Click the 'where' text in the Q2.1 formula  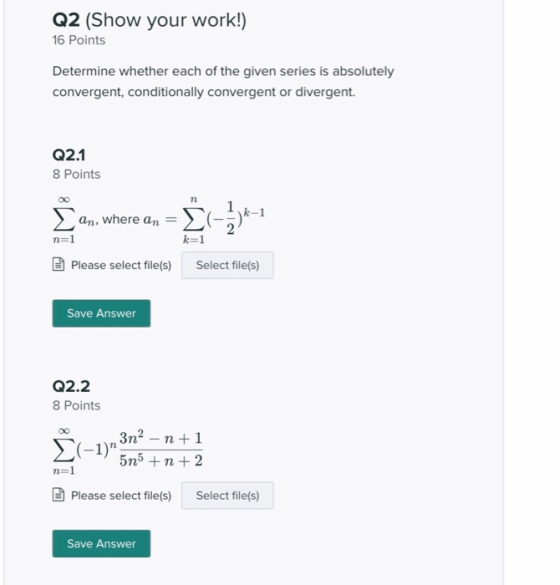[x=121, y=219]
